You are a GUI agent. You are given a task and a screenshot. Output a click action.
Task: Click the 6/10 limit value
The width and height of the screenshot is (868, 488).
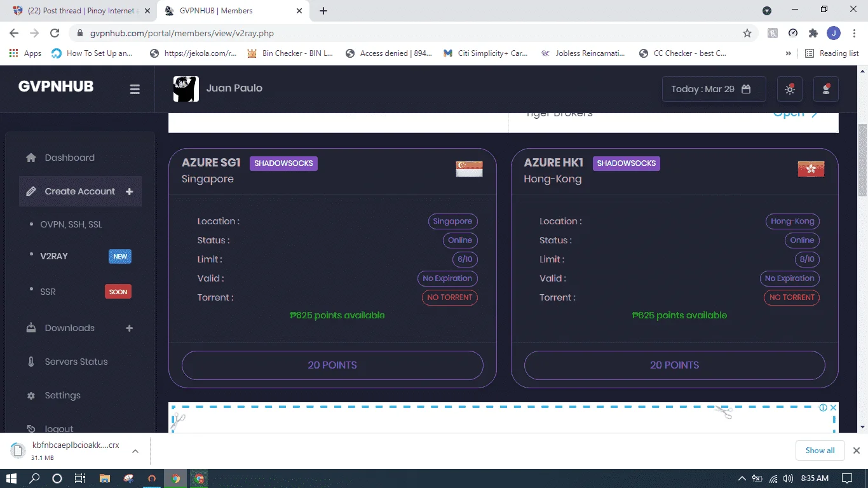(465, 259)
